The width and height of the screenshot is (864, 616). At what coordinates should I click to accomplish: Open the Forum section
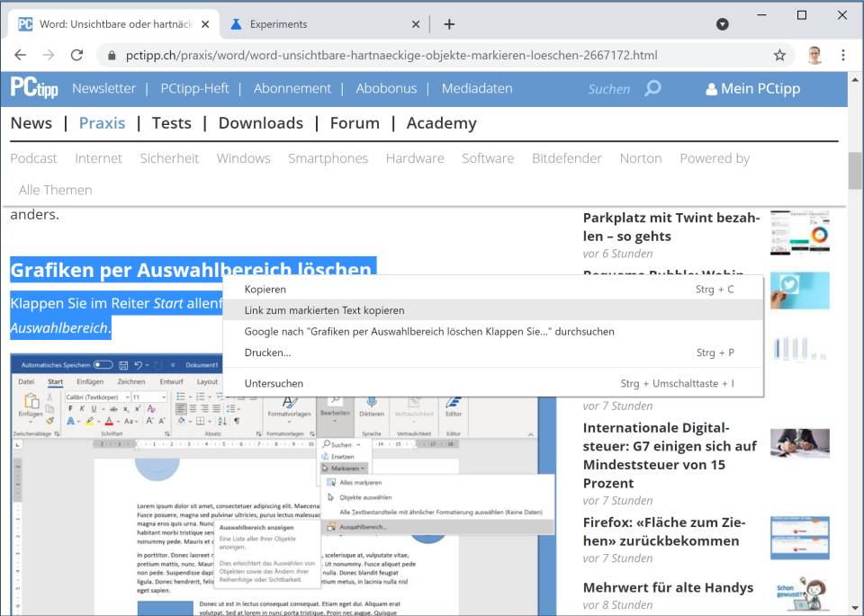pyautogui.click(x=355, y=123)
